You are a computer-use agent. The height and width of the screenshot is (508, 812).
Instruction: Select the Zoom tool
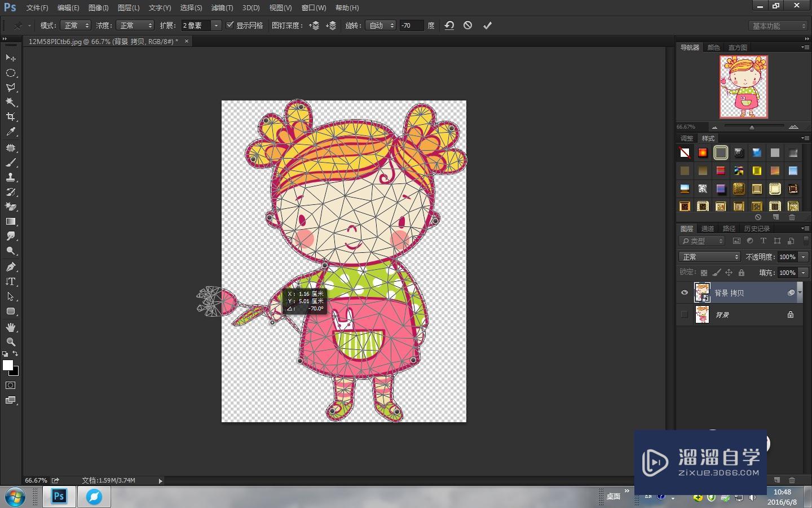coord(11,342)
